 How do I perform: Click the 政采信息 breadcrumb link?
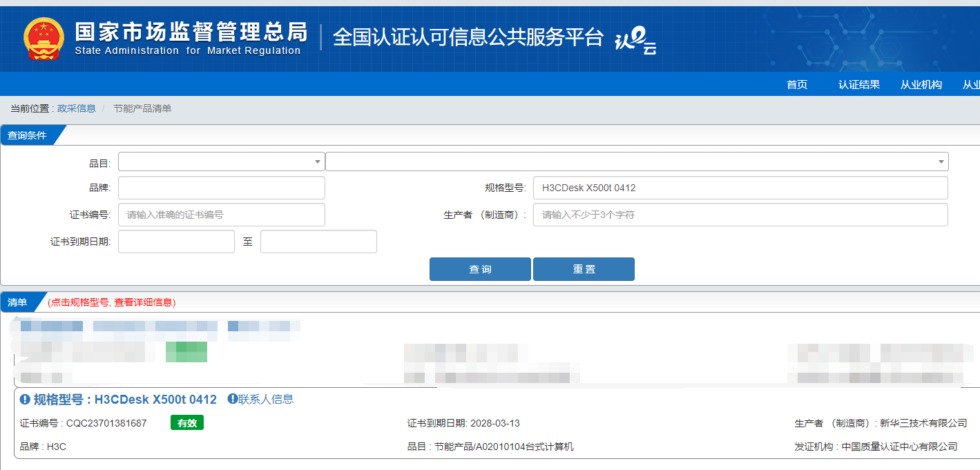coord(77,108)
